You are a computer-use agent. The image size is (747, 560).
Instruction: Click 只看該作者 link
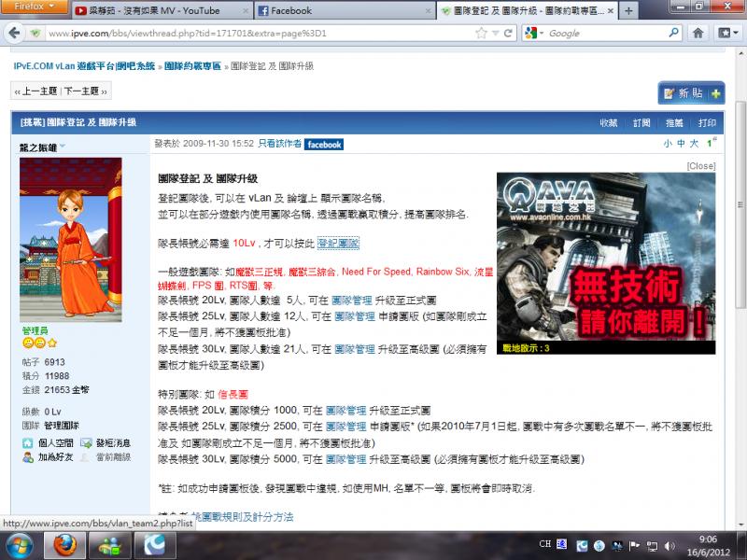279,144
